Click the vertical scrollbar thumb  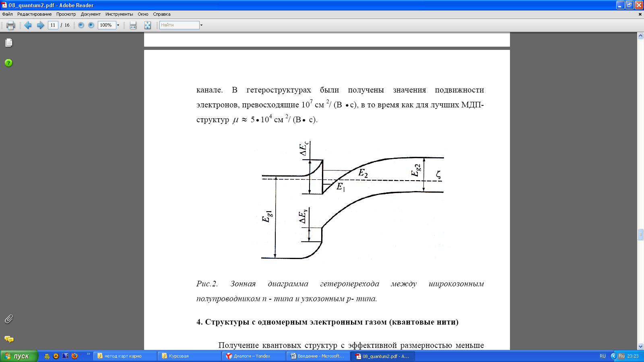click(x=640, y=234)
